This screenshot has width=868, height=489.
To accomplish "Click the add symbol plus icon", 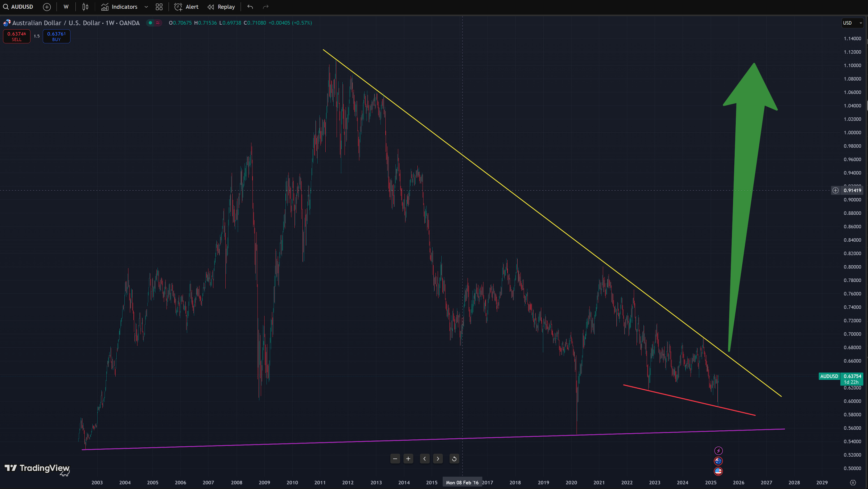I will coord(47,7).
